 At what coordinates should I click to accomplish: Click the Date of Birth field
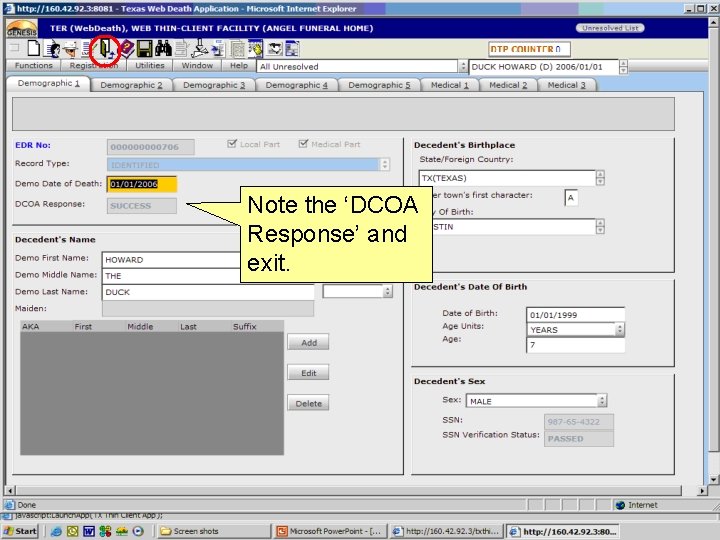[x=575, y=315]
